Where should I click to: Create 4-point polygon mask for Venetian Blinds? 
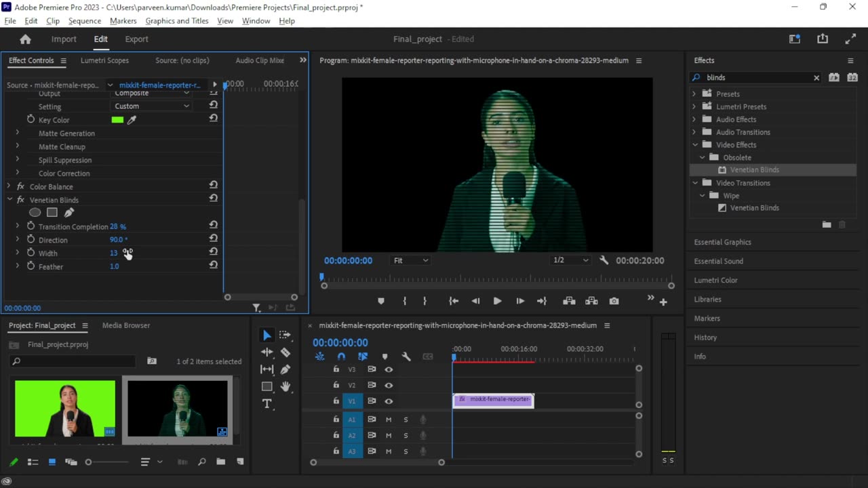coord(52,213)
